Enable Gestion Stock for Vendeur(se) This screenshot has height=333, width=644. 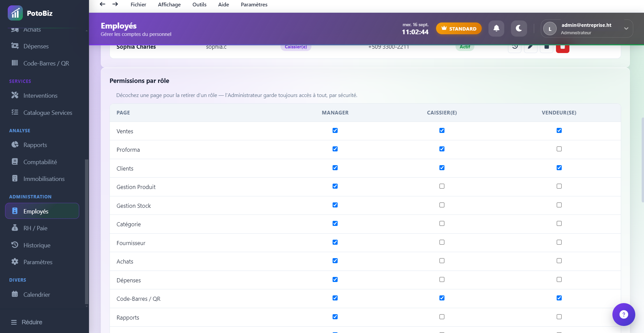(x=559, y=205)
